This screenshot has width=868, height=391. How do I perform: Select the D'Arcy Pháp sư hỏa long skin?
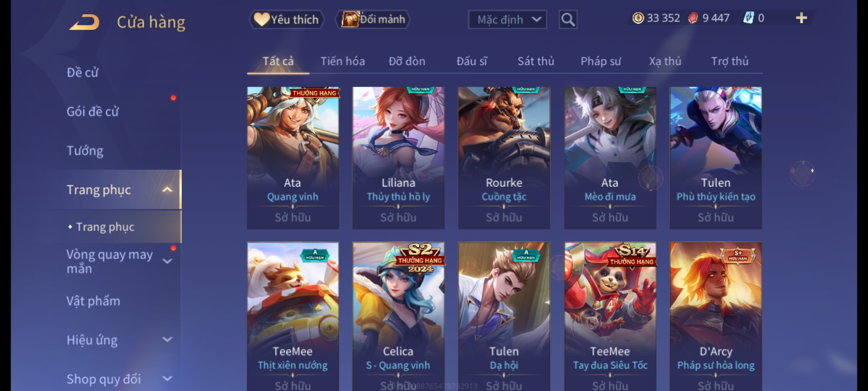pyautogui.click(x=716, y=316)
